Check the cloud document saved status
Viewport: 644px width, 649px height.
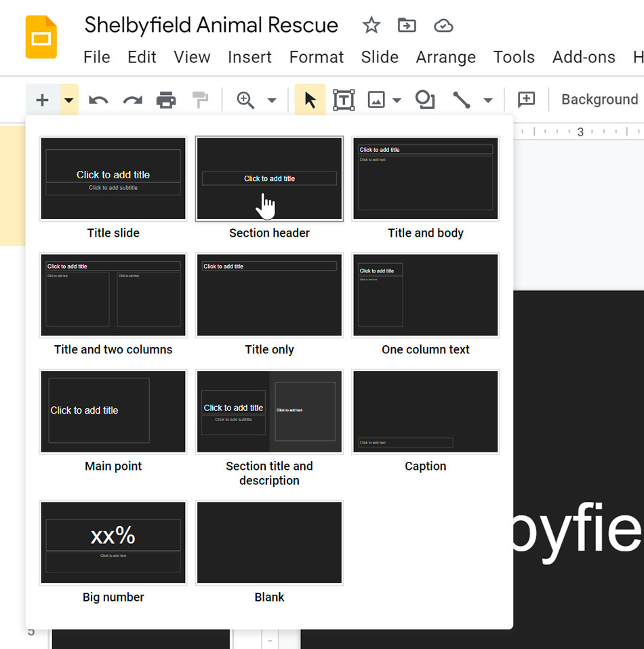tap(443, 25)
